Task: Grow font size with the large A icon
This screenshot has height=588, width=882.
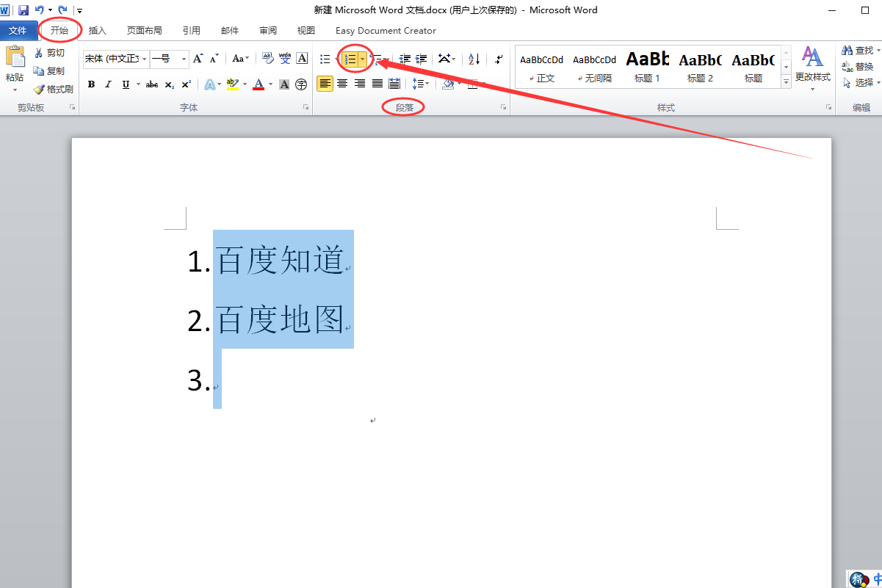Action: pos(198,59)
